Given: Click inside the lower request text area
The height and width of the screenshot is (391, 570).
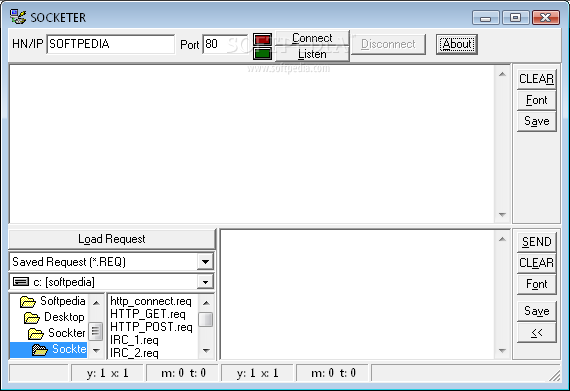Looking at the screenshot, I should pos(358,295).
